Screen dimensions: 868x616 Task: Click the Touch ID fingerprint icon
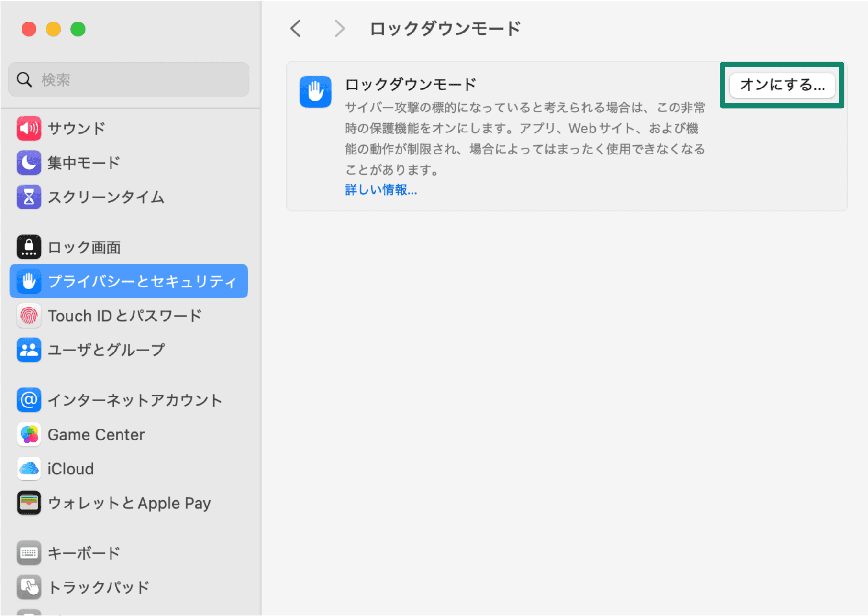click(29, 316)
